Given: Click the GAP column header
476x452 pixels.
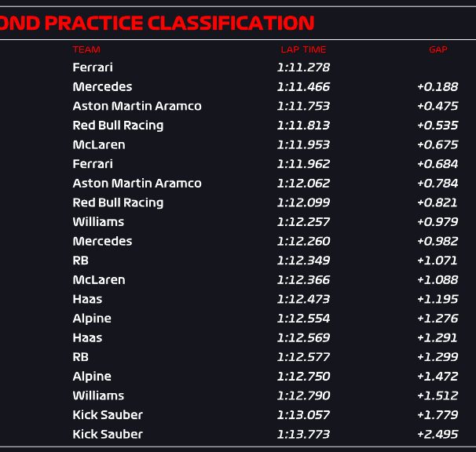Looking at the screenshot, I should tap(438, 49).
